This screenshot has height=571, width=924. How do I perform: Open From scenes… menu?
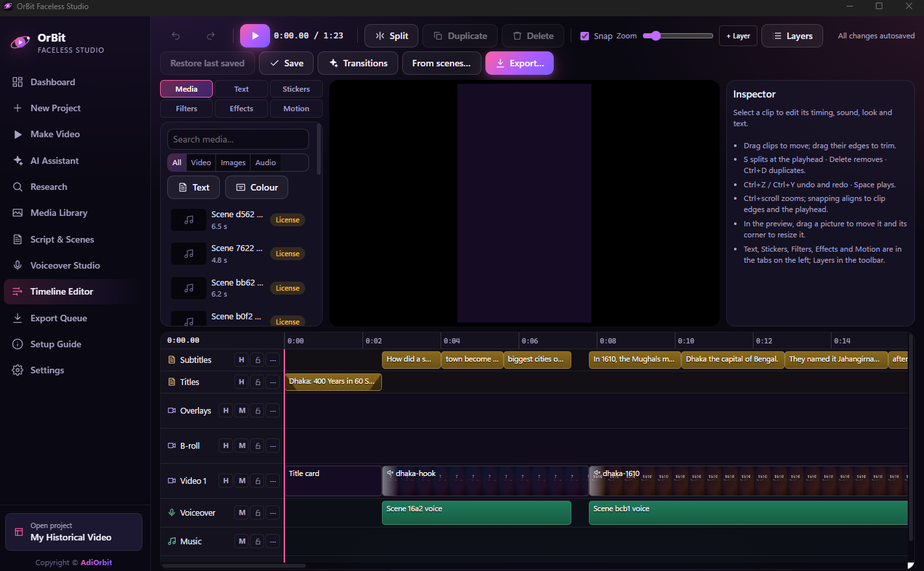(441, 63)
